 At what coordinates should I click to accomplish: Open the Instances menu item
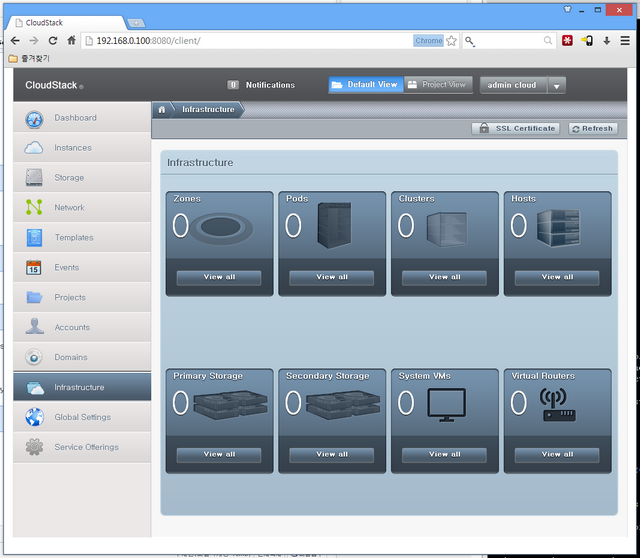tap(82, 147)
